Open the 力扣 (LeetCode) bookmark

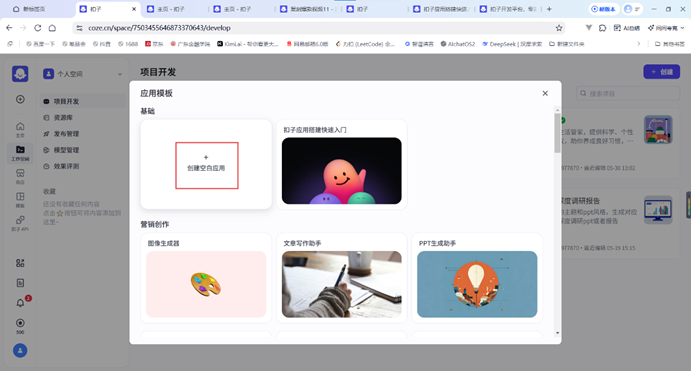tap(365, 44)
